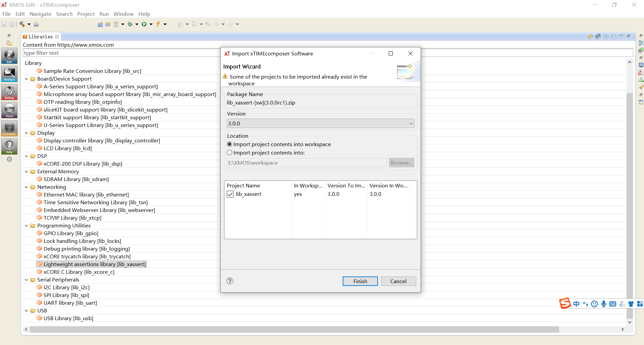
Task: Click Finish in the import wizard
Action: [360, 281]
